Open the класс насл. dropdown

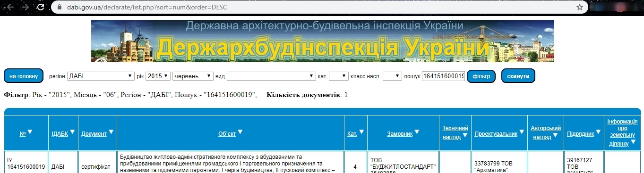click(x=392, y=76)
